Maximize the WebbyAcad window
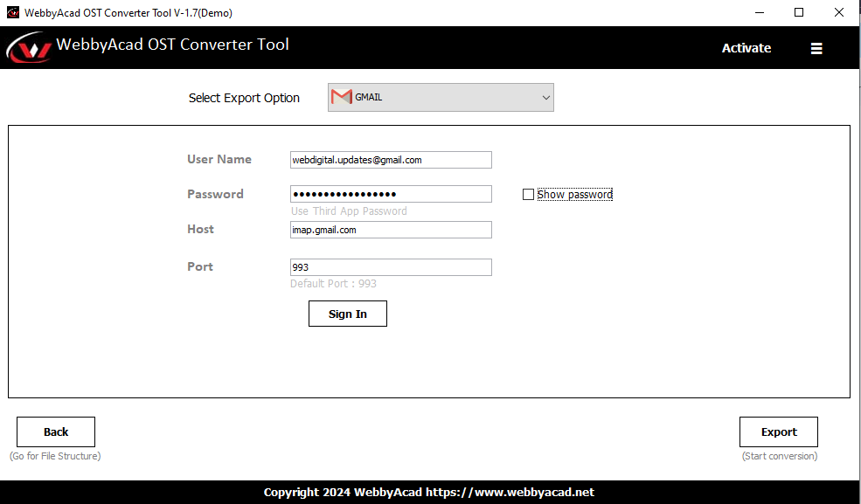This screenshot has height=504, width=861. coord(799,12)
